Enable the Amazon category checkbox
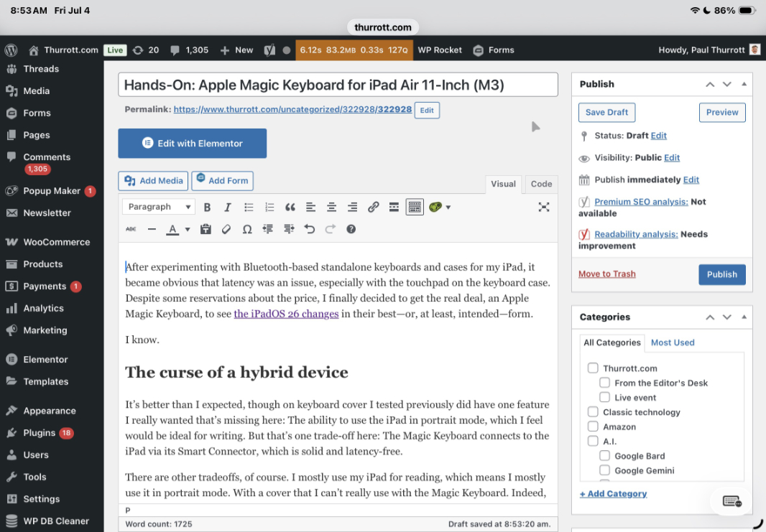 coord(593,426)
